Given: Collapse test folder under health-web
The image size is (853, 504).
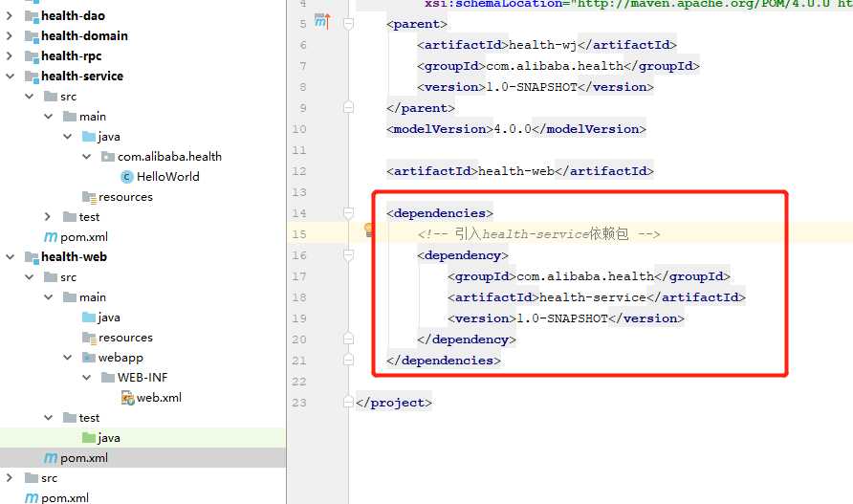Looking at the screenshot, I should tap(49, 418).
